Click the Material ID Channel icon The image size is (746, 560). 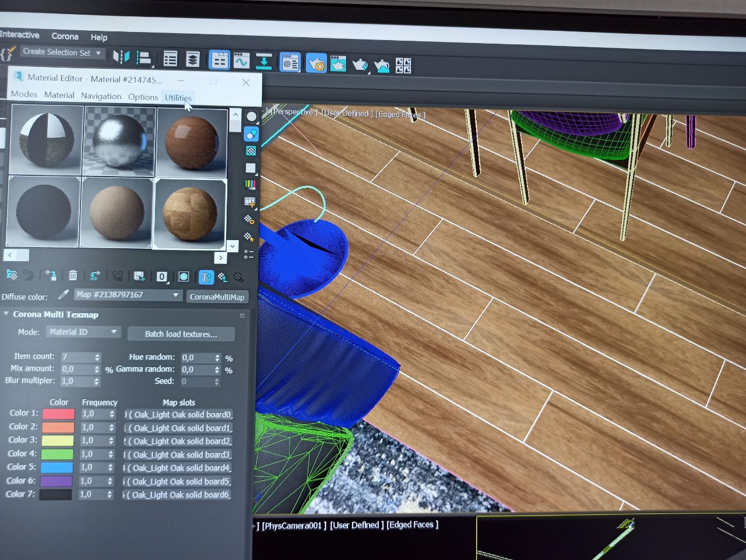point(162,277)
